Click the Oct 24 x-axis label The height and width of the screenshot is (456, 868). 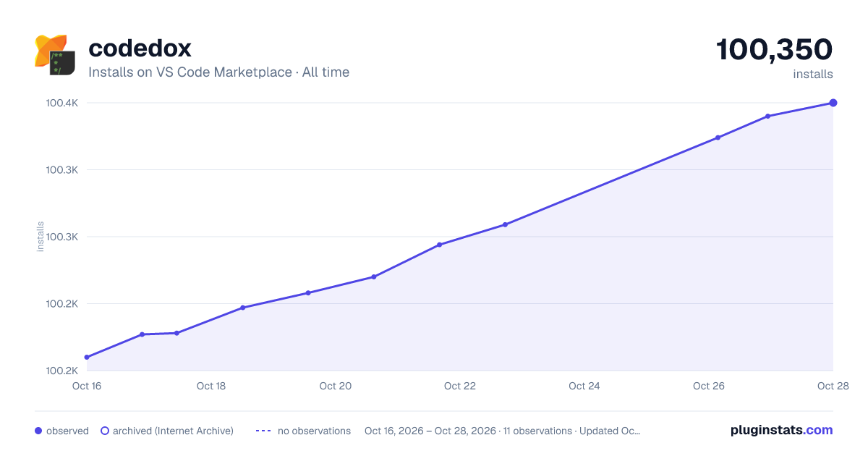coord(584,386)
